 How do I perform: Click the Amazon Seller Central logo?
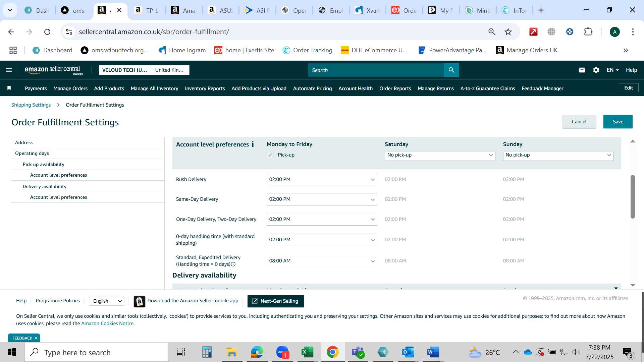click(x=54, y=70)
